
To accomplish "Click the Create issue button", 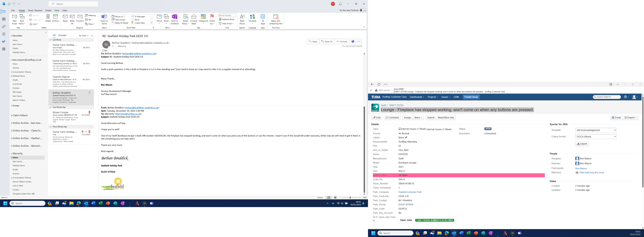I will tap(471, 97).
